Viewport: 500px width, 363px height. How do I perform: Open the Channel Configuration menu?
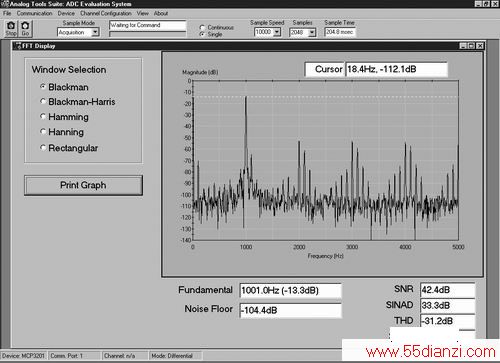[x=106, y=13]
